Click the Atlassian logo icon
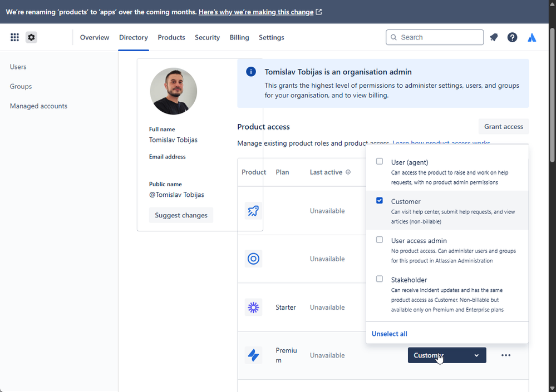 [x=532, y=37]
